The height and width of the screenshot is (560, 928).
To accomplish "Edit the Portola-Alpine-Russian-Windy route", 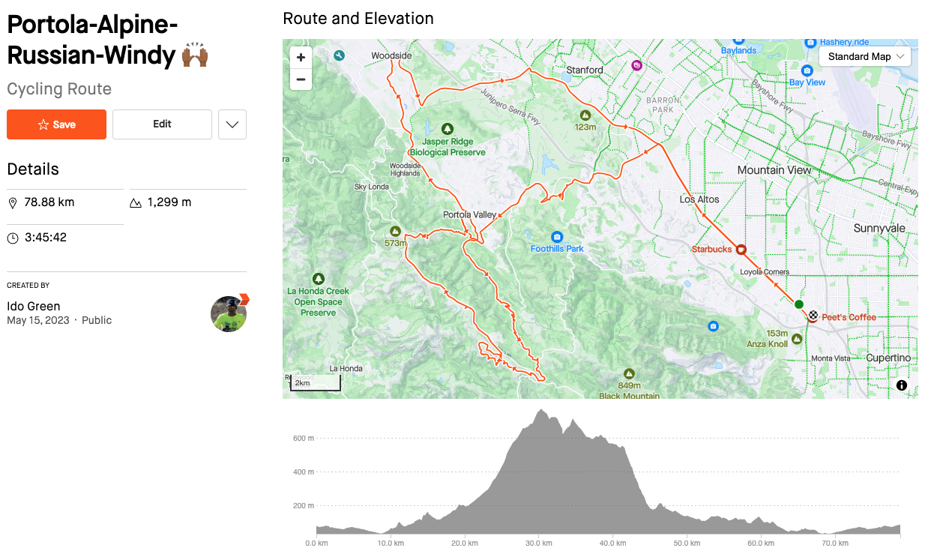I will [162, 124].
